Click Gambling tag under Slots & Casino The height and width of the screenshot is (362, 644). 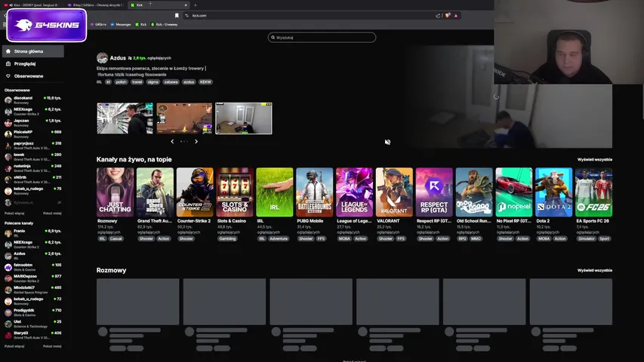coord(227,238)
